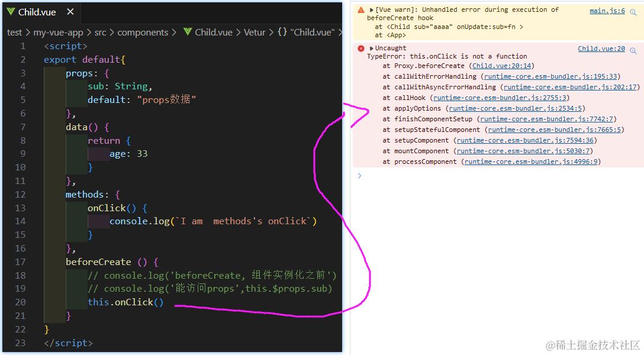Click the console.log 'I am methods's onClick' line
This screenshot has height=355, width=644.
(x=212, y=221)
